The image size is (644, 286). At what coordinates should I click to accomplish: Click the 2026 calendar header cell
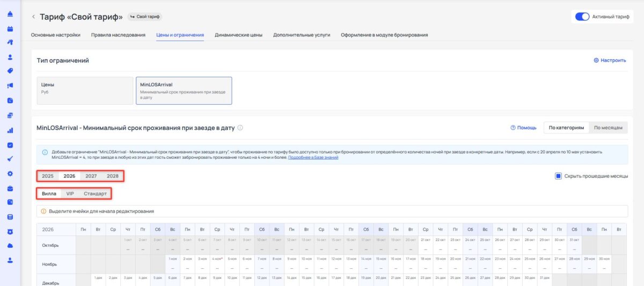pyautogui.click(x=56, y=229)
